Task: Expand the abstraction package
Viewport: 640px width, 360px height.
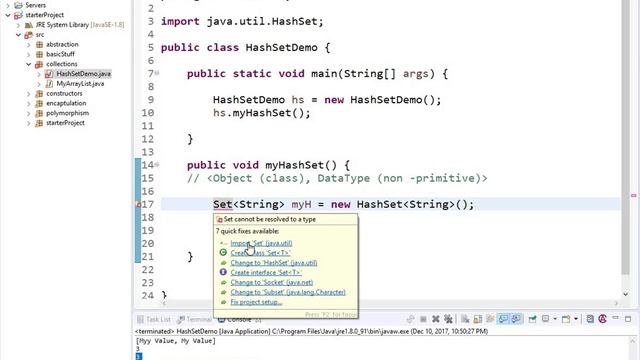Action: [x=29, y=44]
